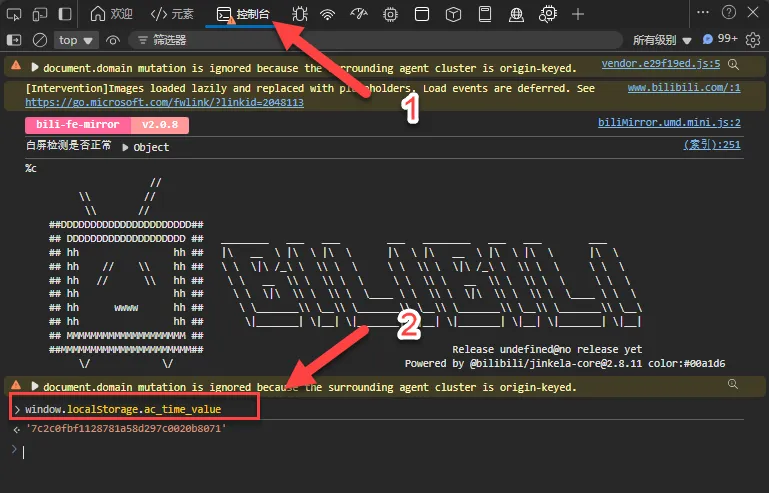Open the Application window icon tab

[x=422, y=14]
